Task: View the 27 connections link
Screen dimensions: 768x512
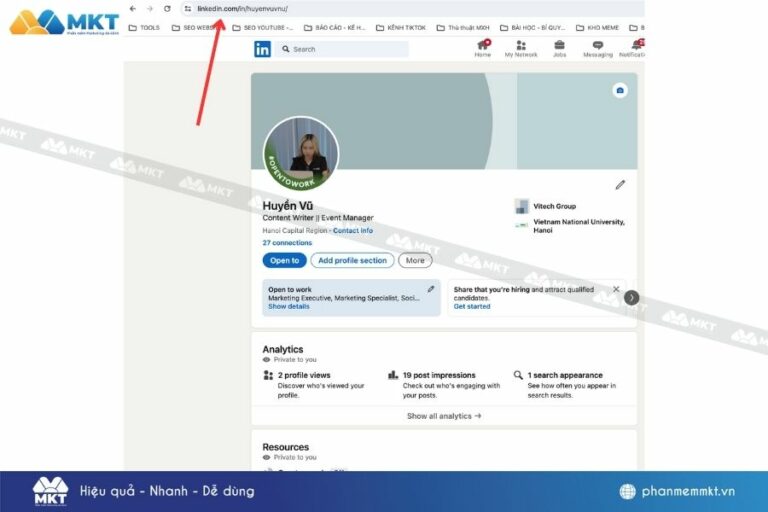Action: [287, 243]
